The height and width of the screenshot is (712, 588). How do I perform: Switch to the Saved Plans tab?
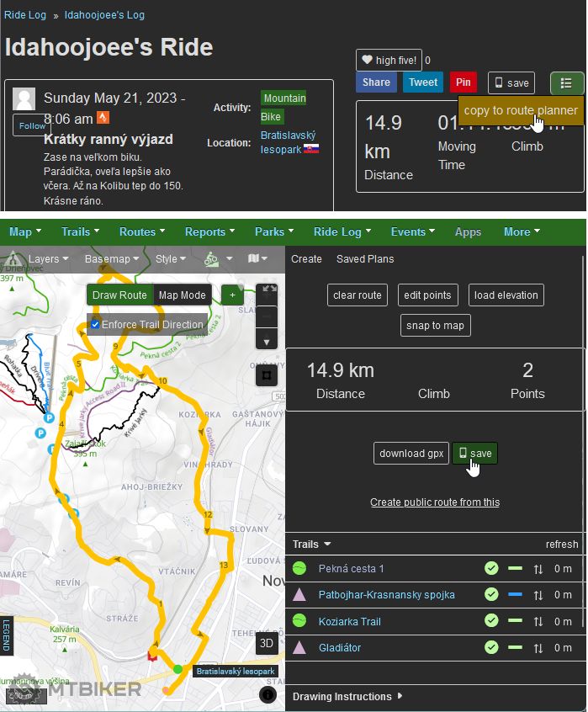364,259
